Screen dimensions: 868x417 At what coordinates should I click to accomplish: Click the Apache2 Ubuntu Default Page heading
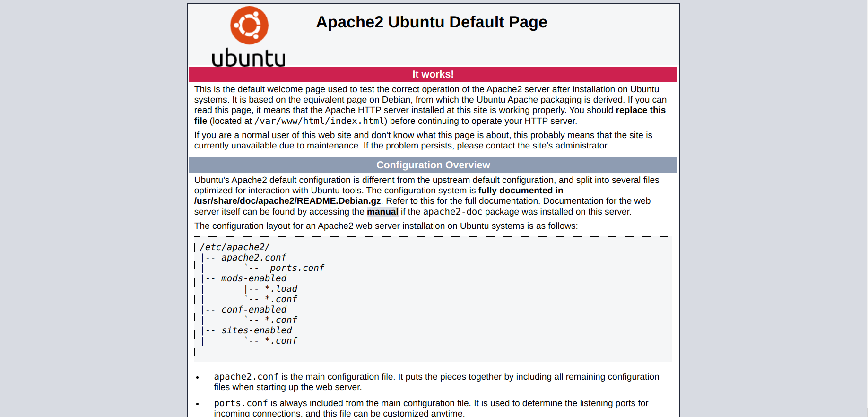pos(432,22)
